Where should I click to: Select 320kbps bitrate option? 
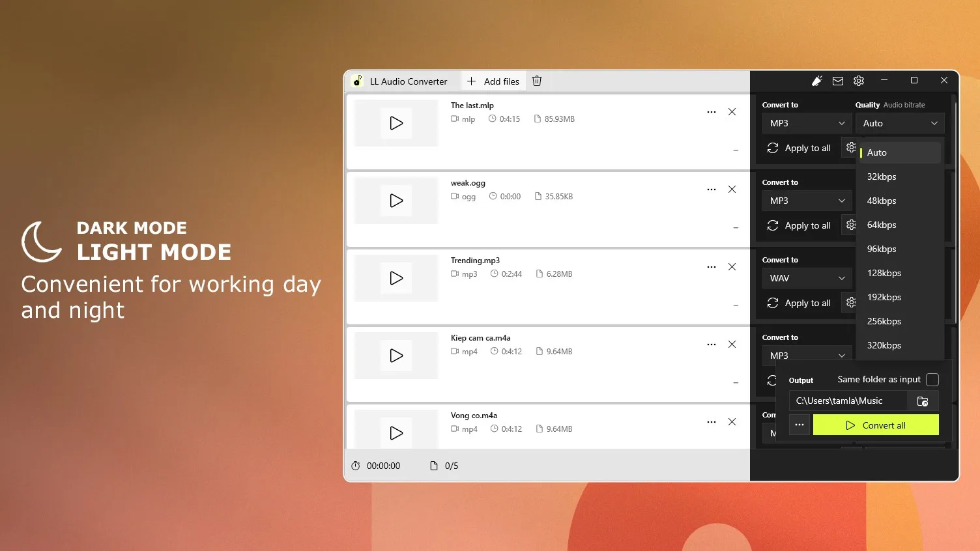900,345
